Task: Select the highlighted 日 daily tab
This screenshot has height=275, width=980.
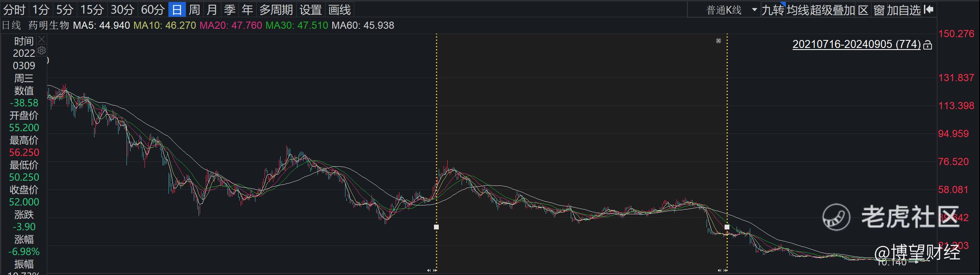Action: point(177,10)
